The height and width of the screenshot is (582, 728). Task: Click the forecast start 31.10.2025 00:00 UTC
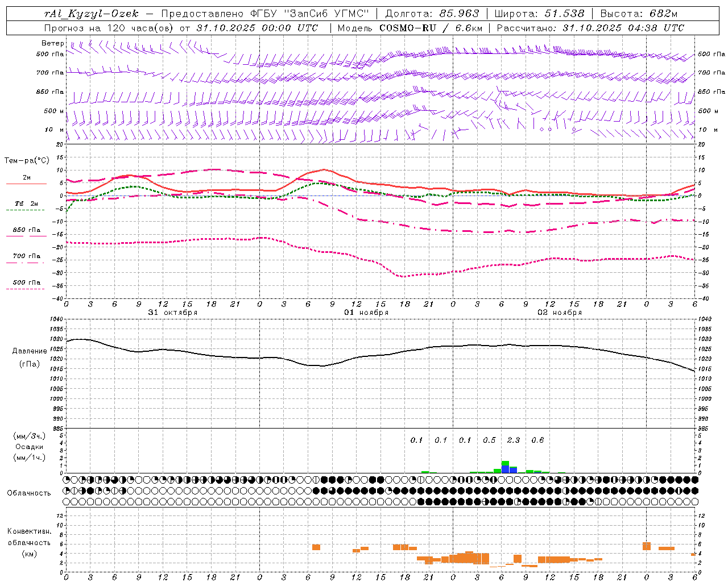(x=257, y=28)
